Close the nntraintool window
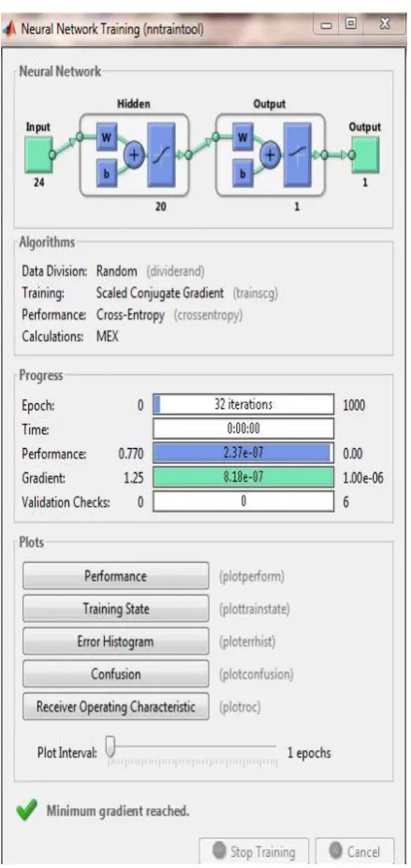411x868 pixels. (385, 24)
